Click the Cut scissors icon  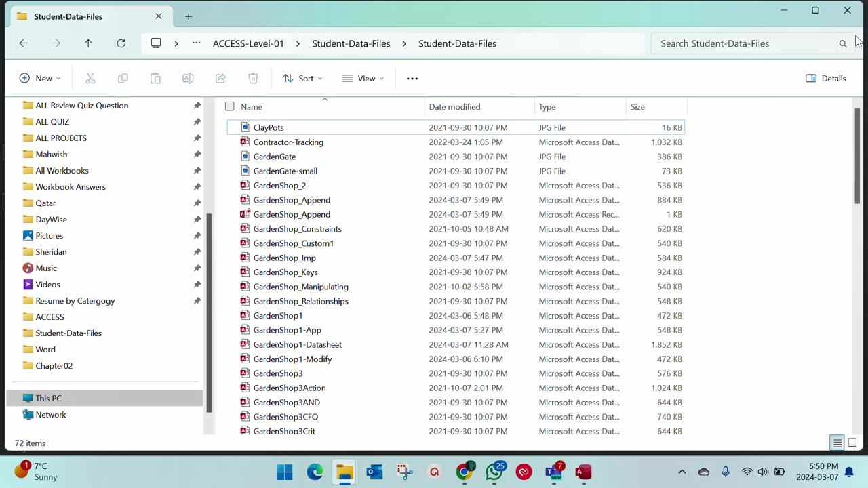pyautogui.click(x=90, y=79)
